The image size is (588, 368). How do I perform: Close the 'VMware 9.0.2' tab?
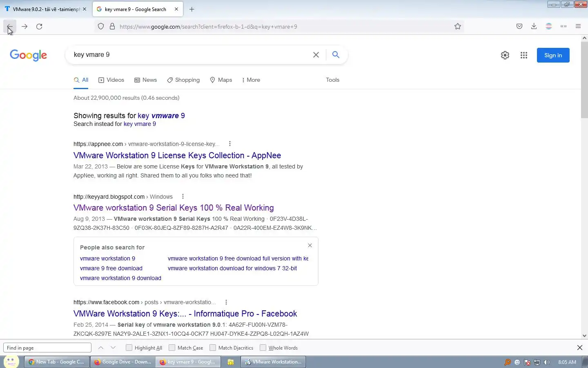(x=85, y=9)
